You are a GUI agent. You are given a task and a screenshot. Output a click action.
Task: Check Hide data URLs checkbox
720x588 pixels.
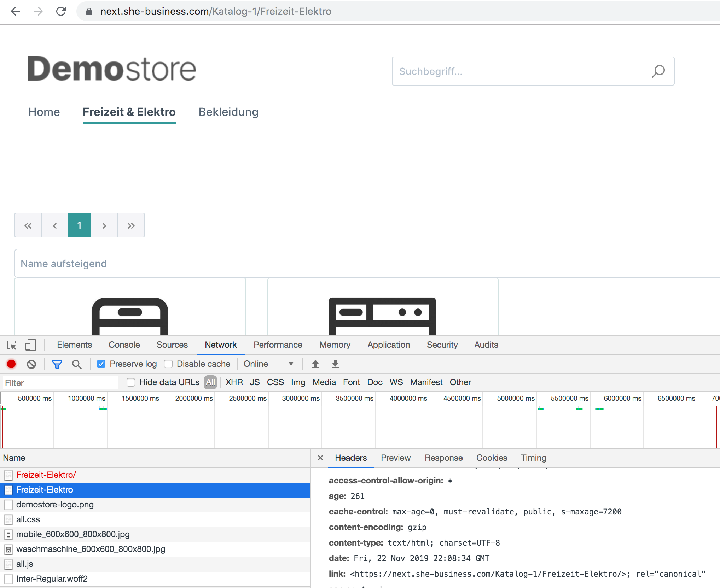pos(131,382)
